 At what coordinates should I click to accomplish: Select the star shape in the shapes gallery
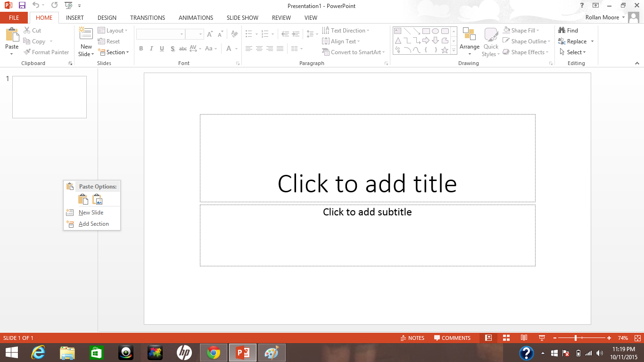(x=445, y=49)
